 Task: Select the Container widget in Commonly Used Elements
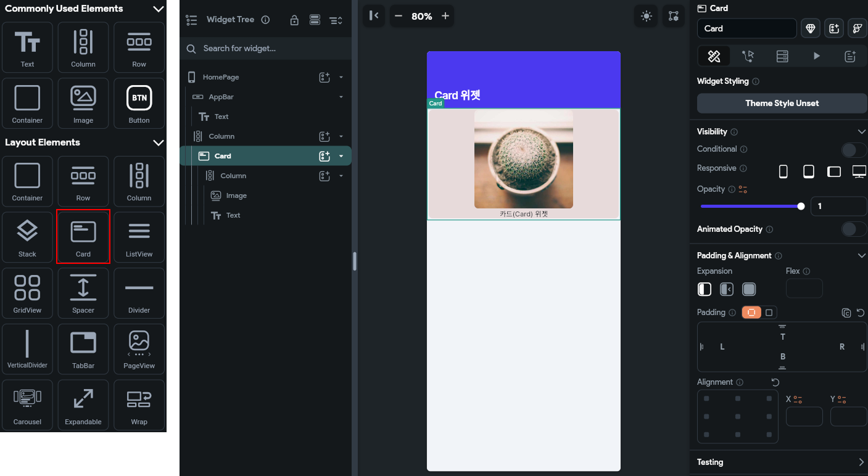pos(27,103)
